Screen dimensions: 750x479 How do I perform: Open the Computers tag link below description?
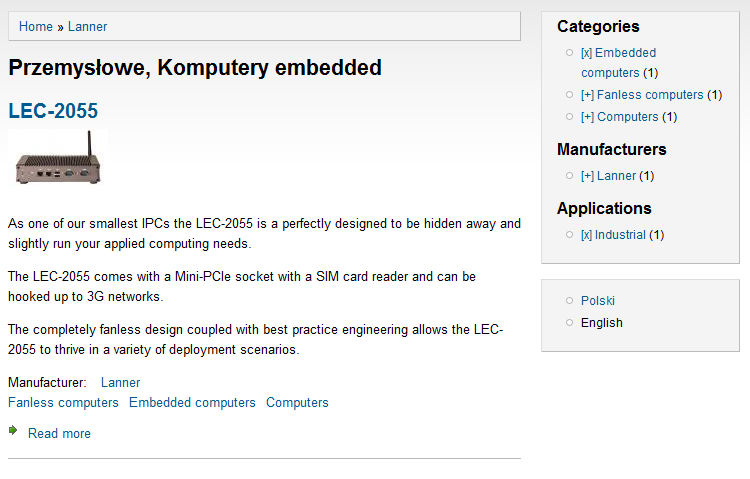click(297, 403)
